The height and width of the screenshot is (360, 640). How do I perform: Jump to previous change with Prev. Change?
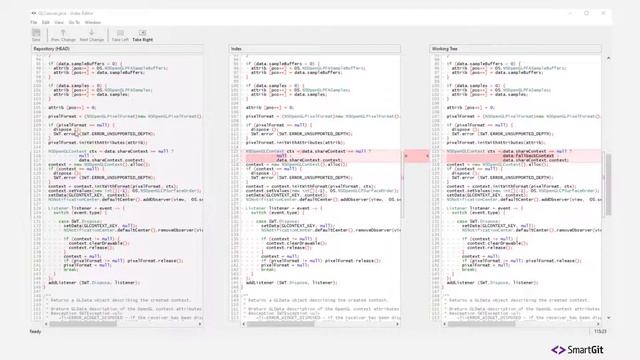pos(63,35)
